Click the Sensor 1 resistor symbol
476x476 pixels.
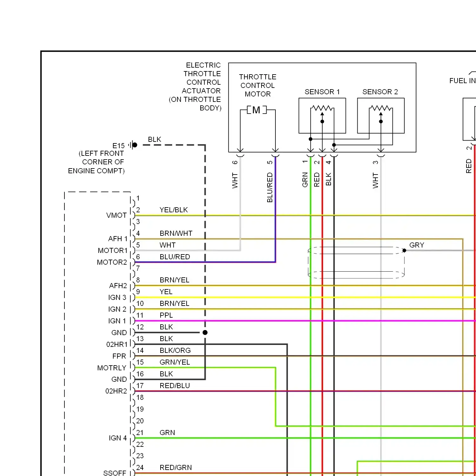click(x=322, y=108)
